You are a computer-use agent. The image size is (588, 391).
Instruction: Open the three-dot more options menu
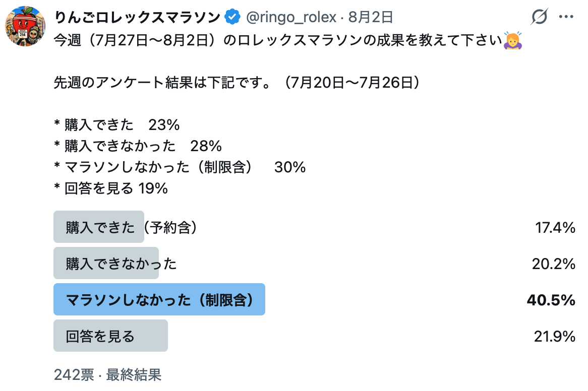coord(566,17)
